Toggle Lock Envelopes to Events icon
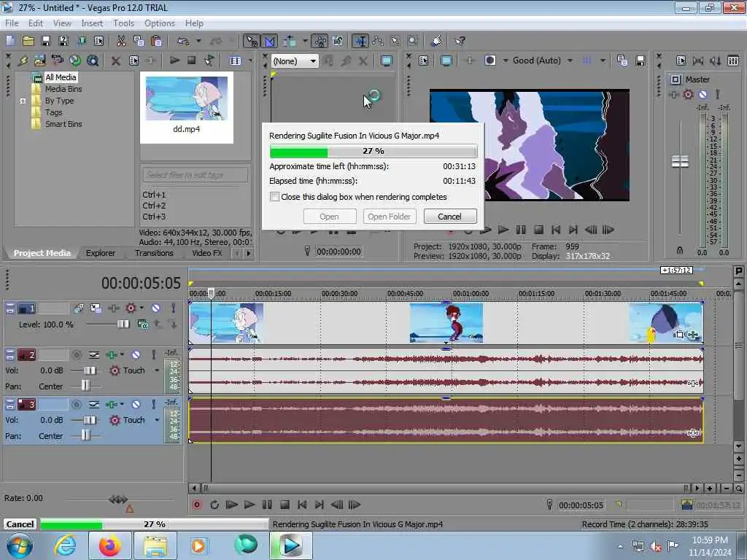747x560 pixels. coord(320,41)
